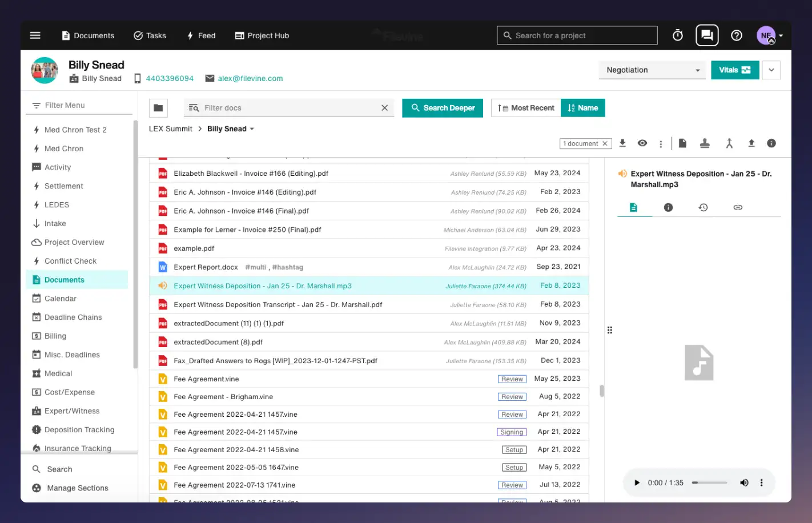Mute audio playback in the media player

(x=744, y=482)
